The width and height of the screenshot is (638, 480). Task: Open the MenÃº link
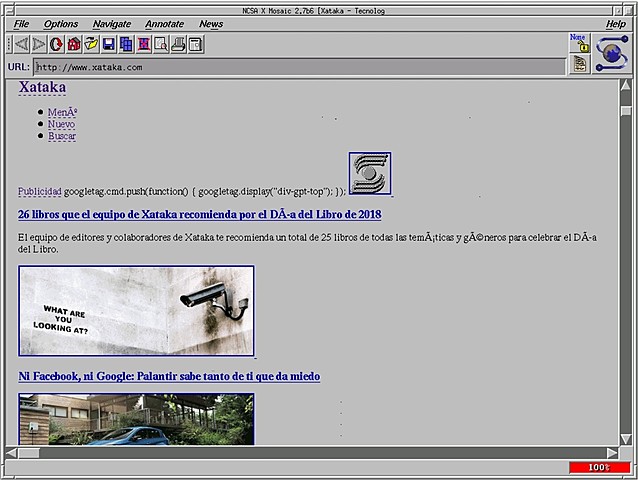[63, 112]
